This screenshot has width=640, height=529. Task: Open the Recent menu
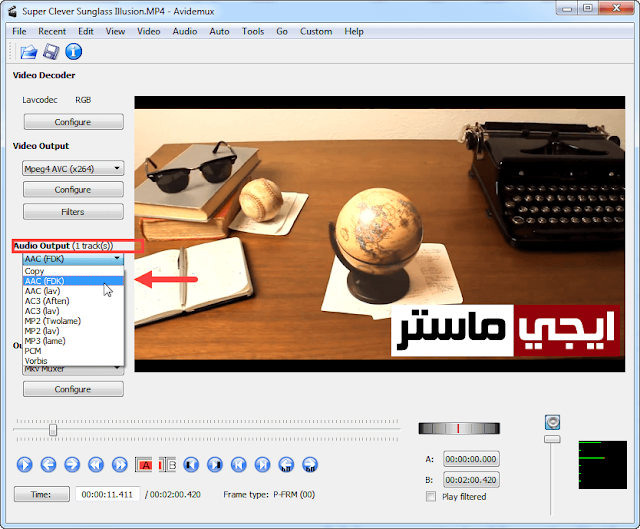52,31
